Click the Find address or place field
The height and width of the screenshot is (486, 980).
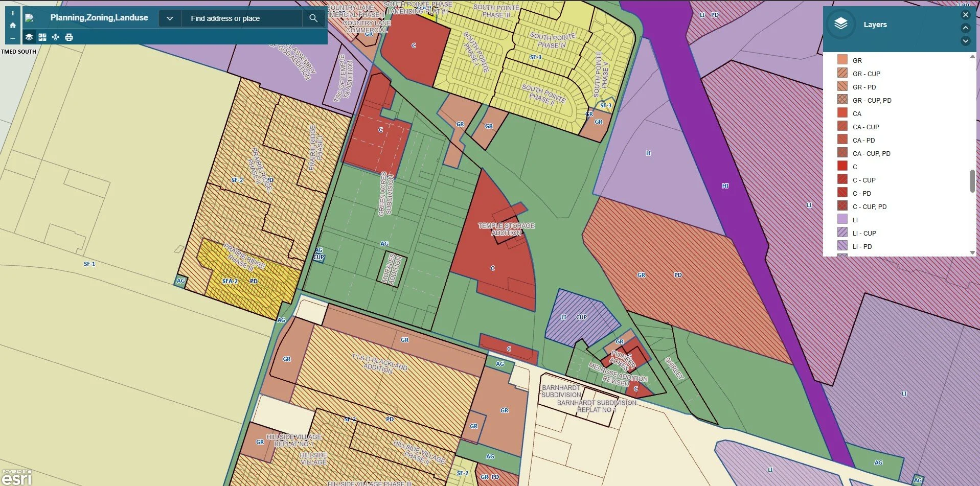click(x=241, y=18)
